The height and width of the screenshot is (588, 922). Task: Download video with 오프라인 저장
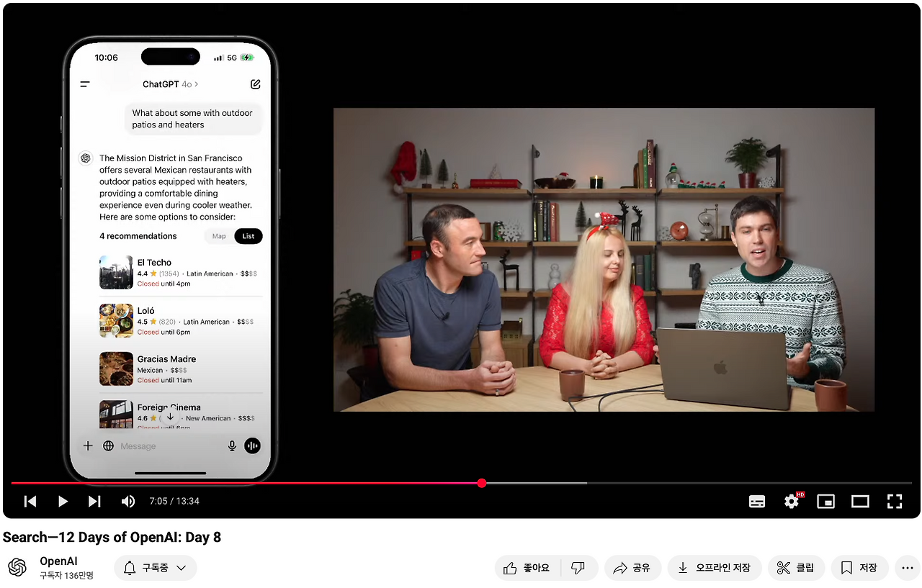click(x=715, y=568)
